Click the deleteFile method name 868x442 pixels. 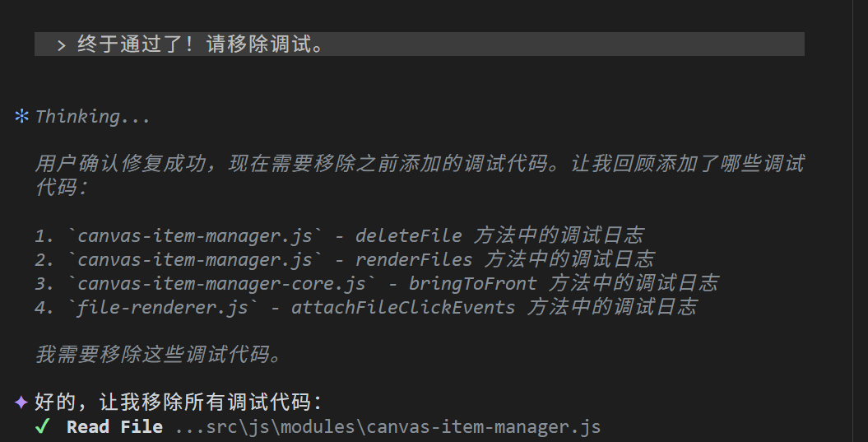[x=408, y=236]
